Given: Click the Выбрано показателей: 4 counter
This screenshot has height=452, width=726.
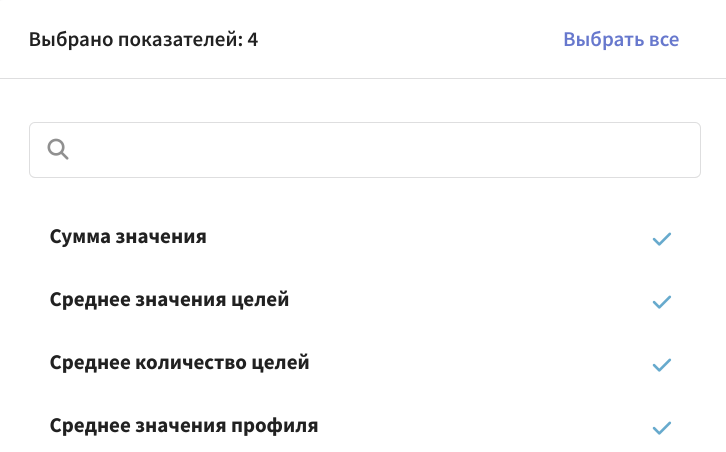Looking at the screenshot, I should pos(144,39).
